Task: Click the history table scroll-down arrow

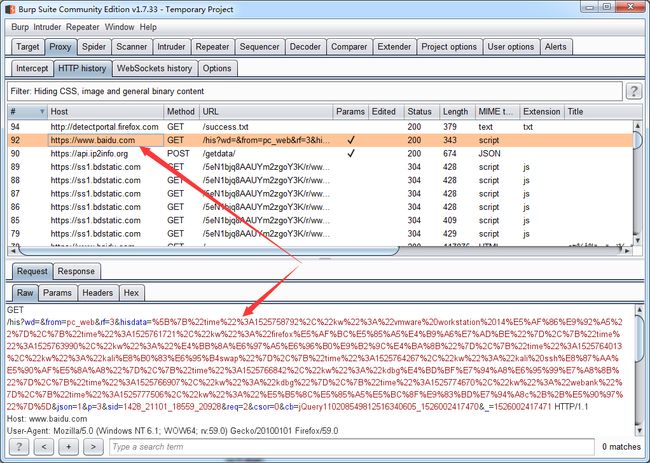Action: [637, 240]
